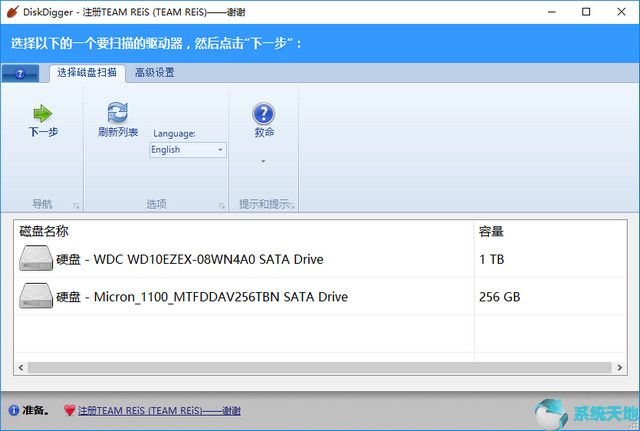
Task: Open the application menu button with question mark
Action: 20,73
